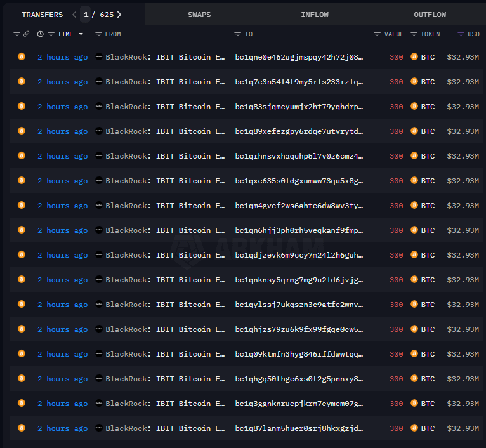
Task: Switch to the OUTFLOW tab
Action: click(430, 15)
